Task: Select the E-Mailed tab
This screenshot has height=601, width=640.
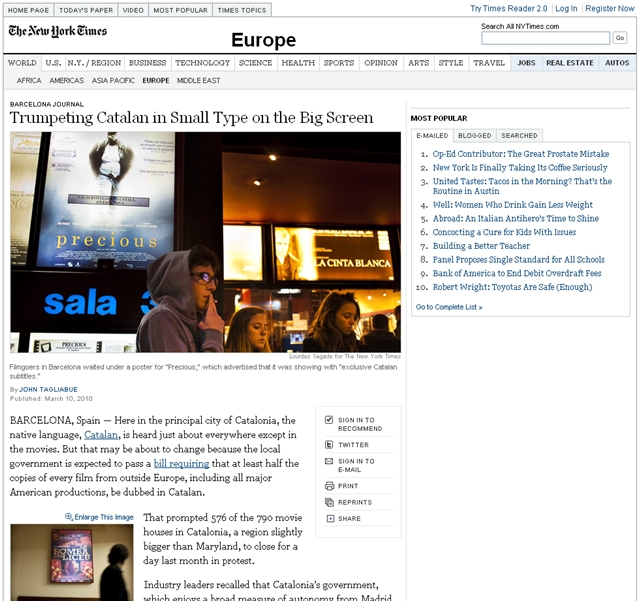Action: point(432,135)
